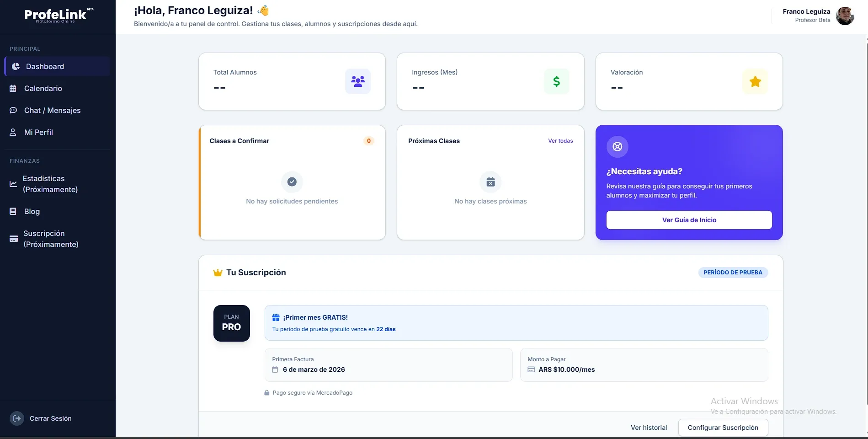The height and width of the screenshot is (439, 868).
Task: Click the Ver Guía de Inicio button
Action: (x=689, y=220)
